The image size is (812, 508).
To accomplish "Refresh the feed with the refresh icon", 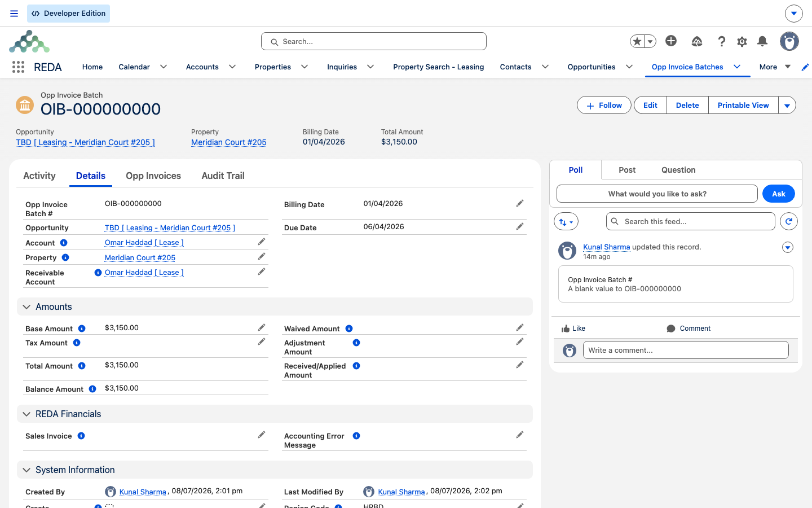I will pyautogui.click(x=789, y=221).
